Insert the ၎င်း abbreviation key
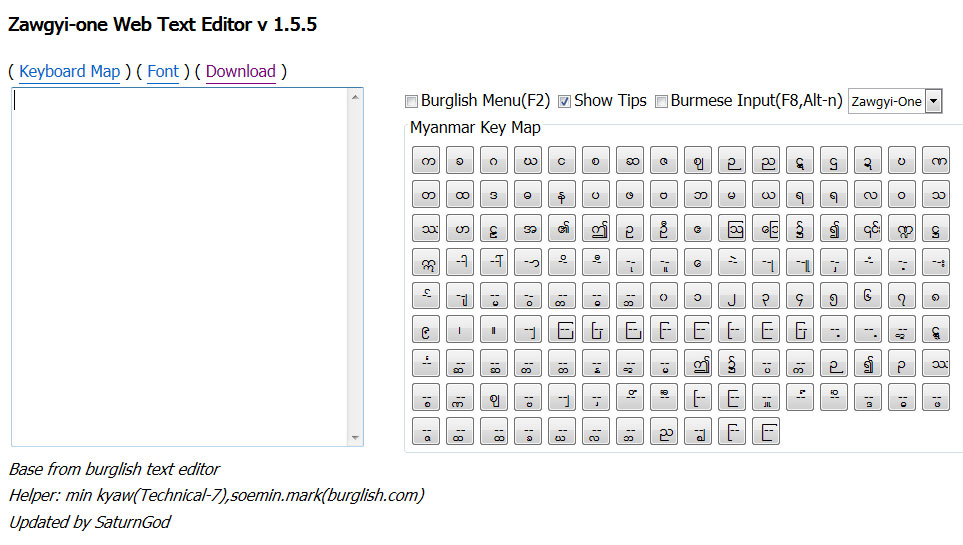 868,229
